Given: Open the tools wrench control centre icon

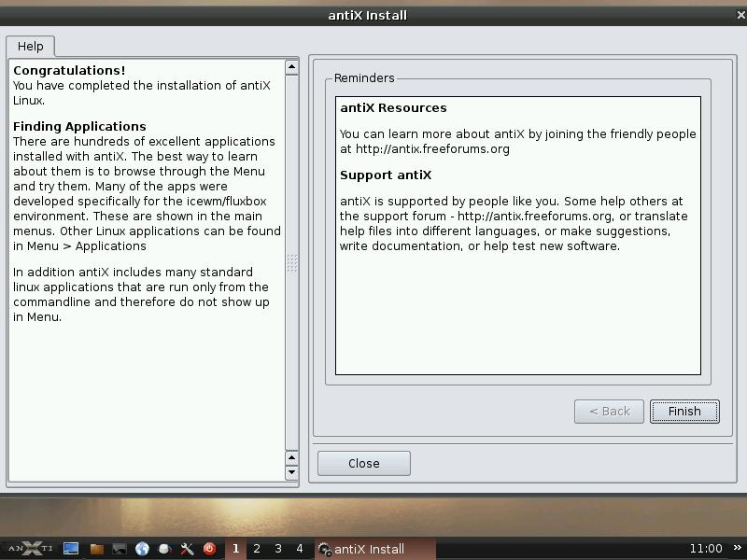Looking at the screenshot, I should [187, 549].
